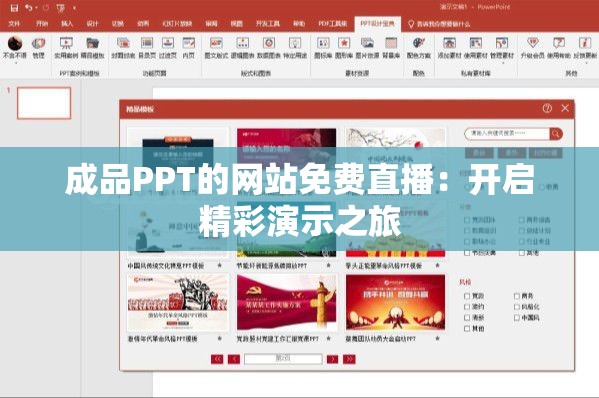Go to first page with double-left arrow button
This screenshot has height=398, width=599.
217,359
